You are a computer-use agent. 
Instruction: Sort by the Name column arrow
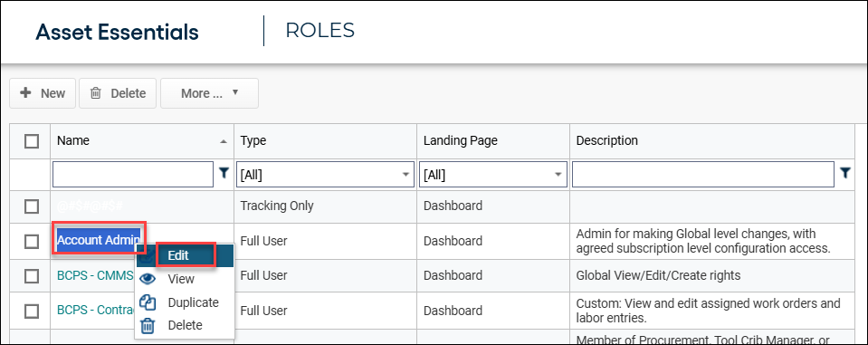pyautogui.click(x=223, y=142)
